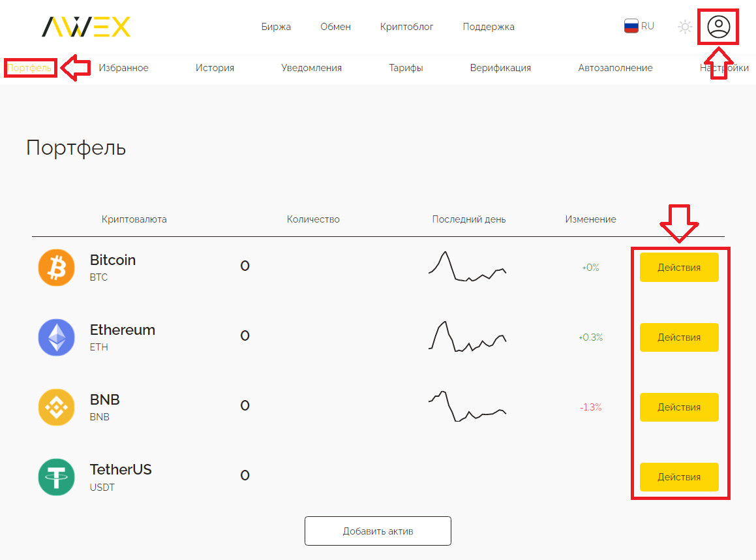Open Действия menu for Bitcoin
Viewport: 756px width, 560px height.
(678, 268)
